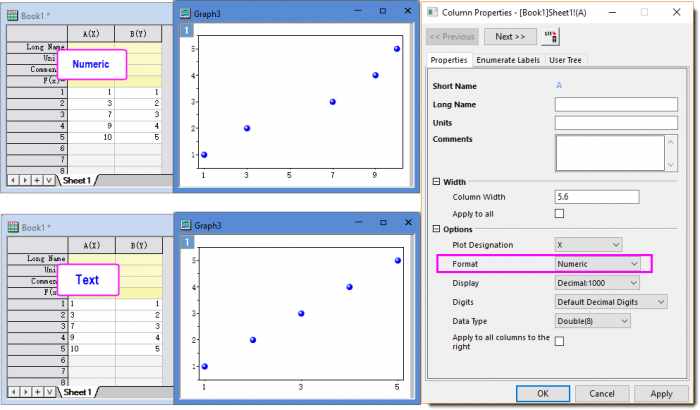
Task: Switch to the Enumerate Labels tab
Action: (x=508, y=61)
